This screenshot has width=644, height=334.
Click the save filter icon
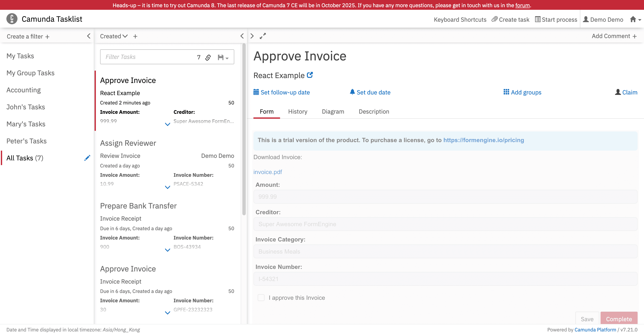coord(221,57)
